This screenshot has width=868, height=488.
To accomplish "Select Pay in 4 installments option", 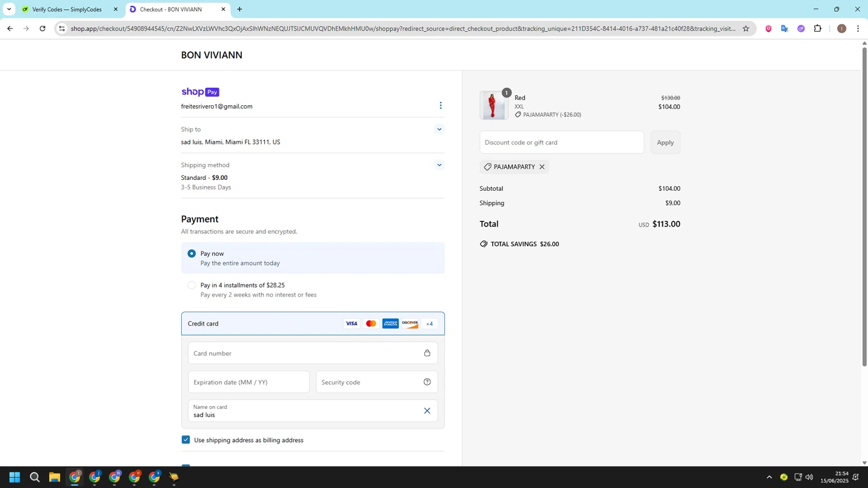I will click(x=192, y=285).
